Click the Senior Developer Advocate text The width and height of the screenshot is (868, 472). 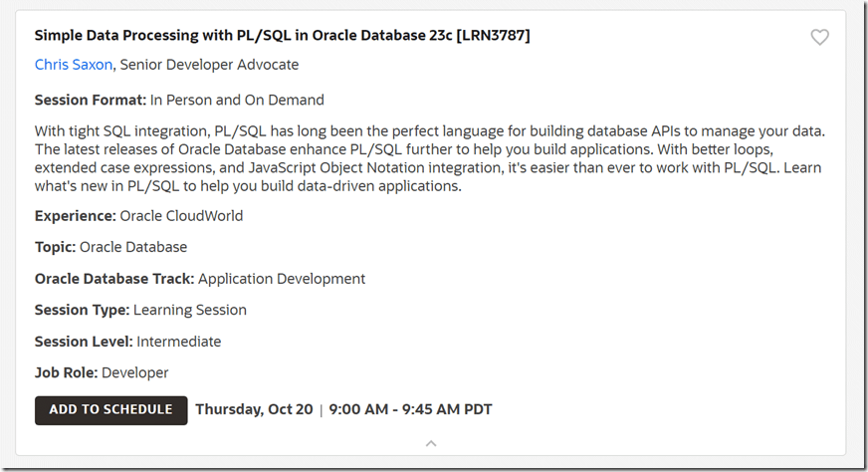point(209,65)
